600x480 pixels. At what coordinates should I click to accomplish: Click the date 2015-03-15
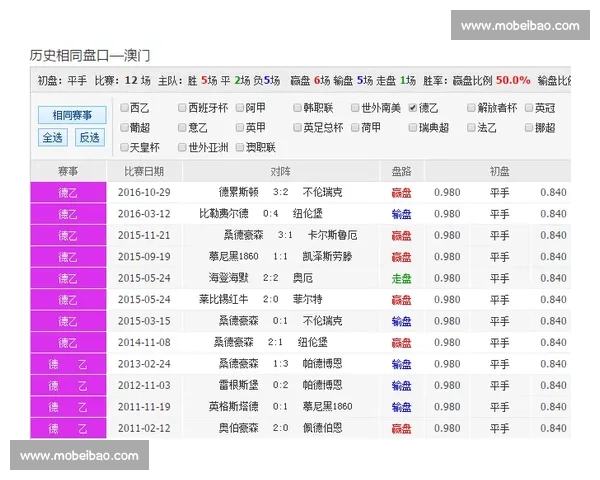point(144,321)
